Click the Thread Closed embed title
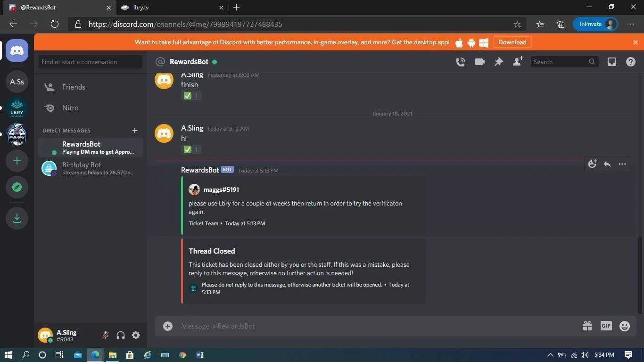Image resolution: width=644 pixels, height=362 pixels. point(212,251)
